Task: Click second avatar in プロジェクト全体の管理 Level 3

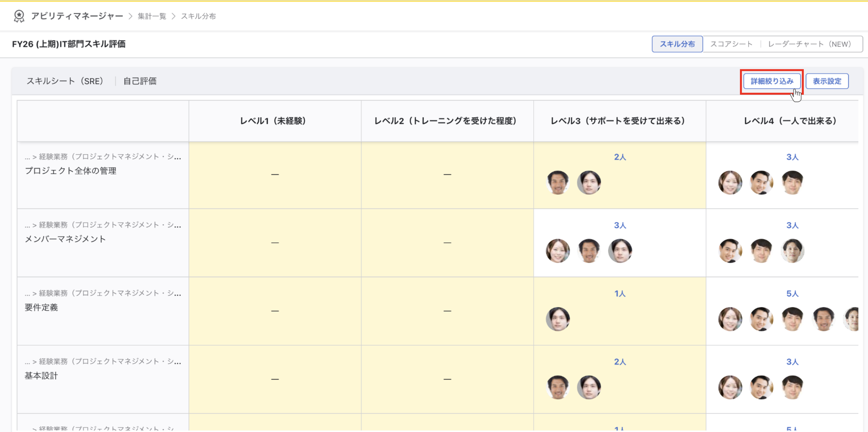Action: point(589,183)
